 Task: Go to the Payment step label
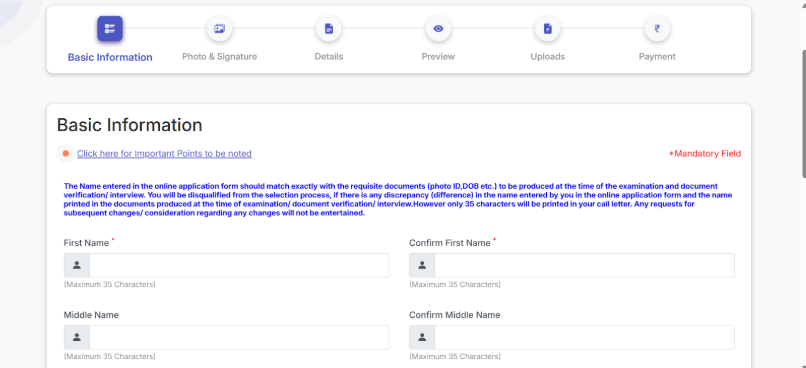pyautogui.click(x=657, y=57)
